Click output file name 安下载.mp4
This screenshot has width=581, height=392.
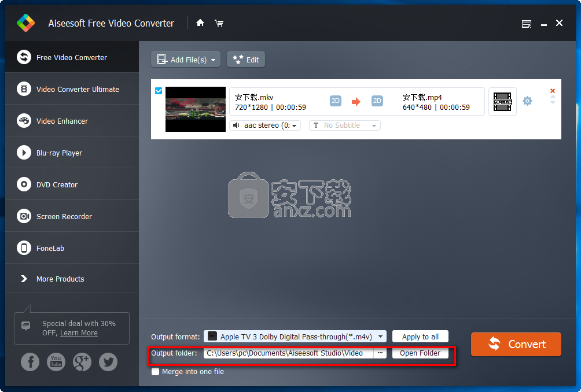point(422,97)
